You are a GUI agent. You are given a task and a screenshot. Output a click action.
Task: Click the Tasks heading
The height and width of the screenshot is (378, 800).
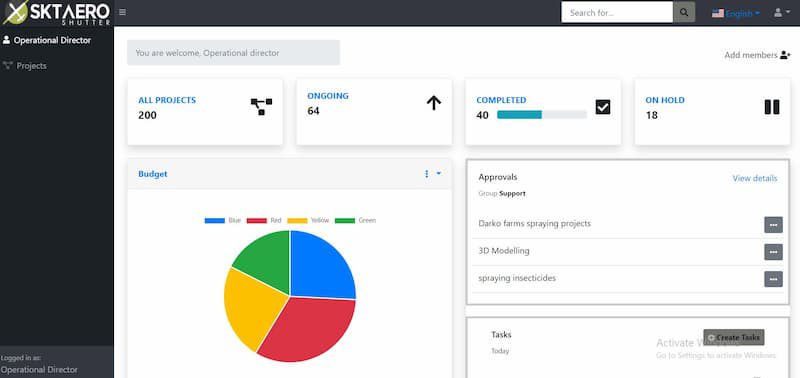501,335
